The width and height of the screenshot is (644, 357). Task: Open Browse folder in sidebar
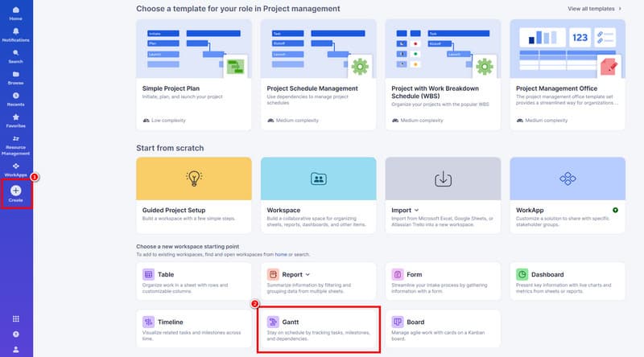click(15, 77)
